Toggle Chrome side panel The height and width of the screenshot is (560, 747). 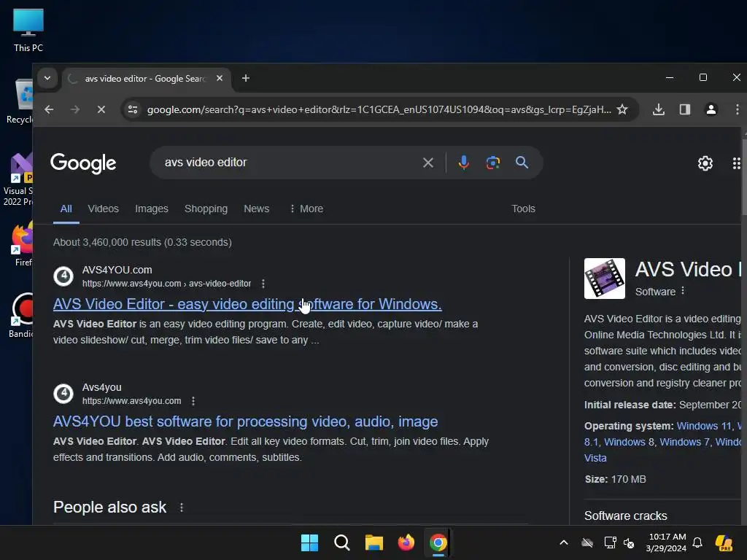tap(684, 109)
